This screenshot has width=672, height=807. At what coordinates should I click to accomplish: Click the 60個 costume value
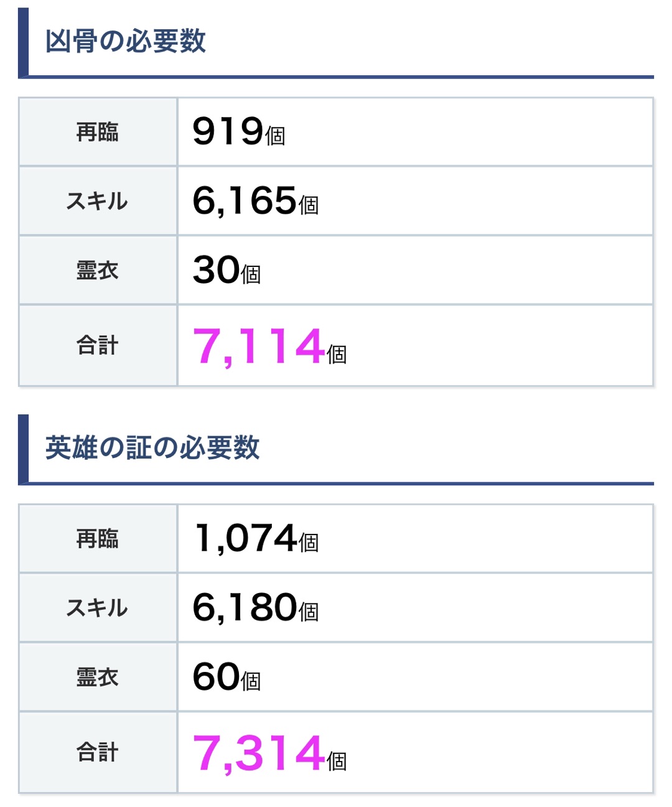pos(226,677)
